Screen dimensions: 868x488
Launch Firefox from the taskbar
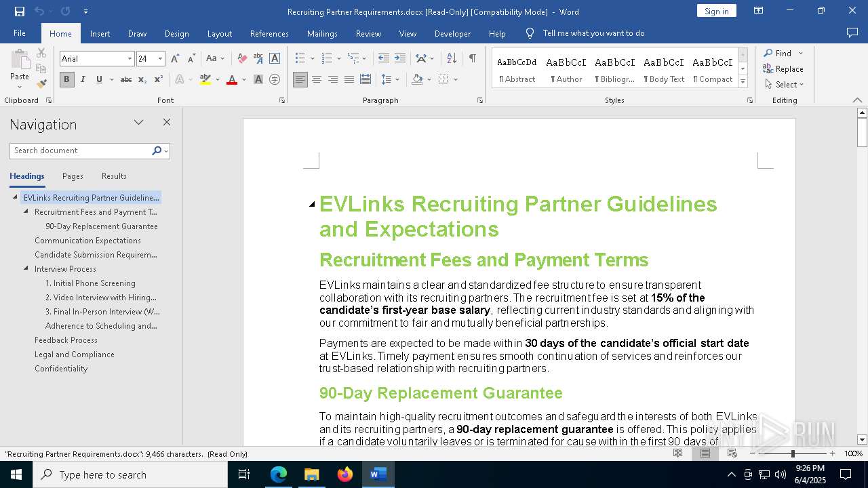[x=345, y=474]
